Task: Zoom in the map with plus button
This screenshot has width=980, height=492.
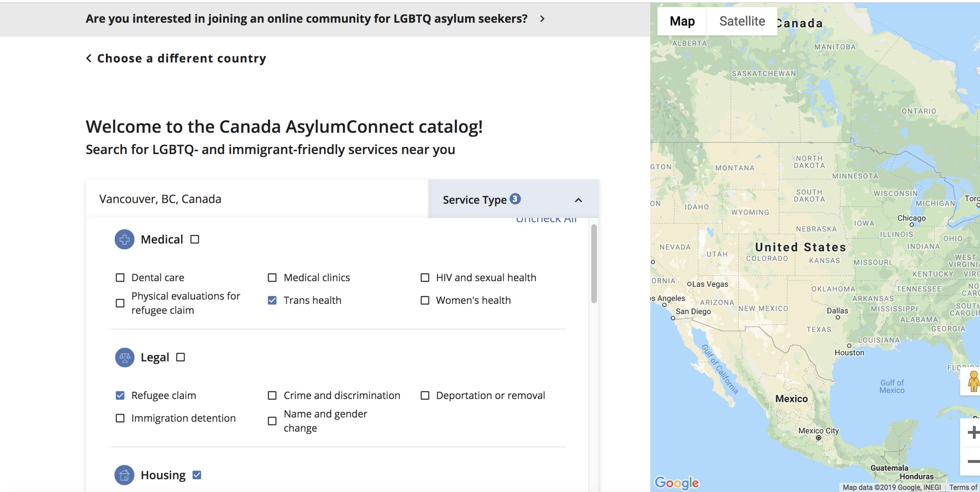Action: 973,432
